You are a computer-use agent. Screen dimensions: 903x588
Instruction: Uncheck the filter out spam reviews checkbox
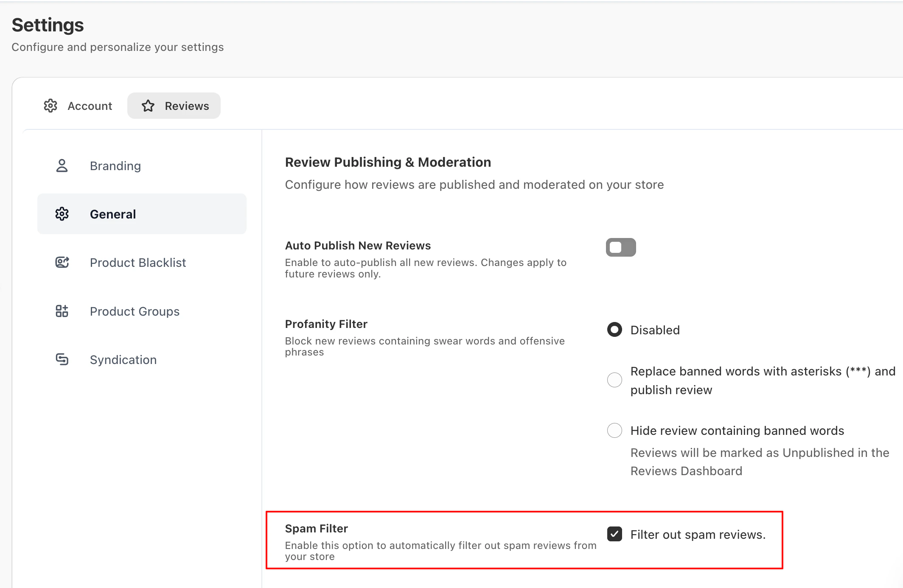click(614, 534)
